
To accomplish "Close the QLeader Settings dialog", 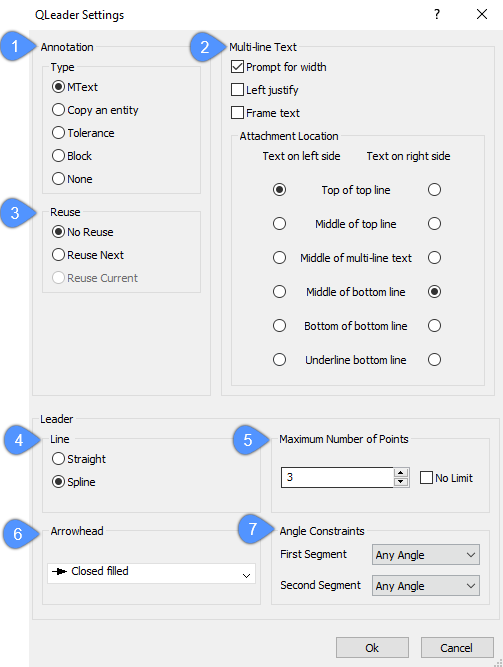I will (482, 14).
